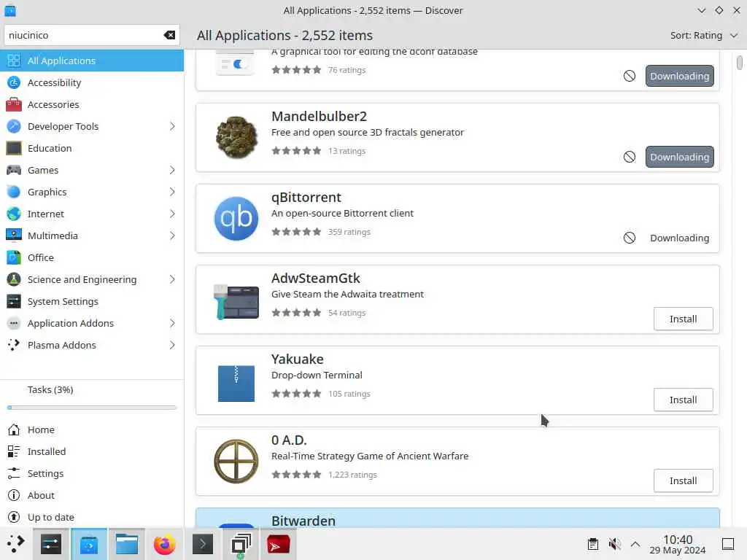This screenshot has width=747, height=560.
Task: Expand the Plasma Addons category
Action: 172,346
